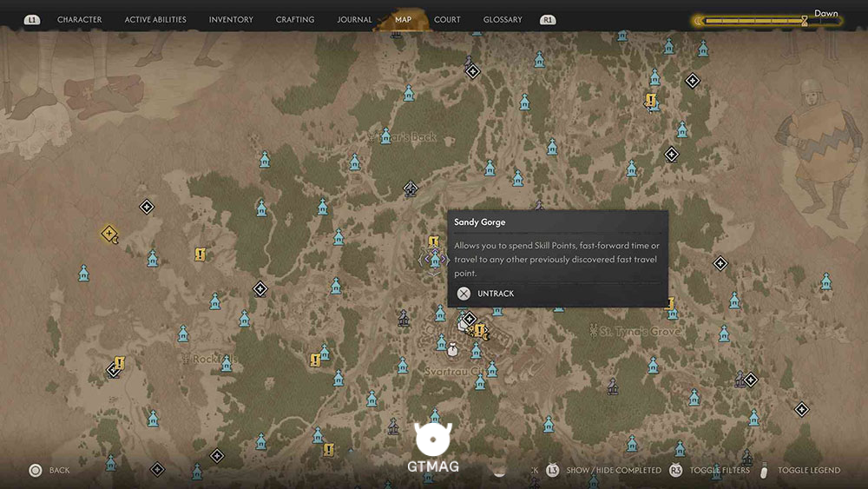Select the highlighted MAP tab

(x=403, y=19)
